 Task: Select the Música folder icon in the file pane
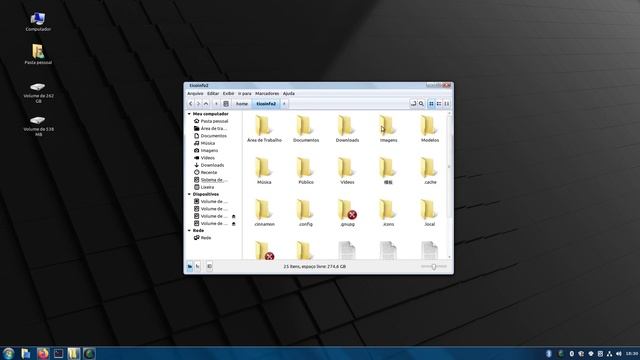pos(264,168)
